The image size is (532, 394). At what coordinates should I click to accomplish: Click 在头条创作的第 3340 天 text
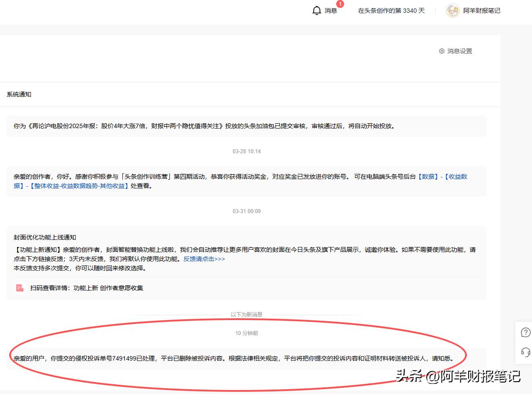coord(391,11)
